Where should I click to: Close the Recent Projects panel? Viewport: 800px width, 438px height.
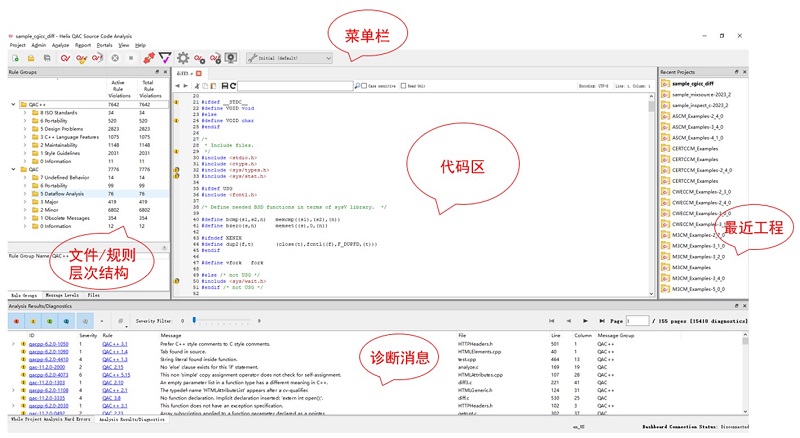click(x=744, y=72)
